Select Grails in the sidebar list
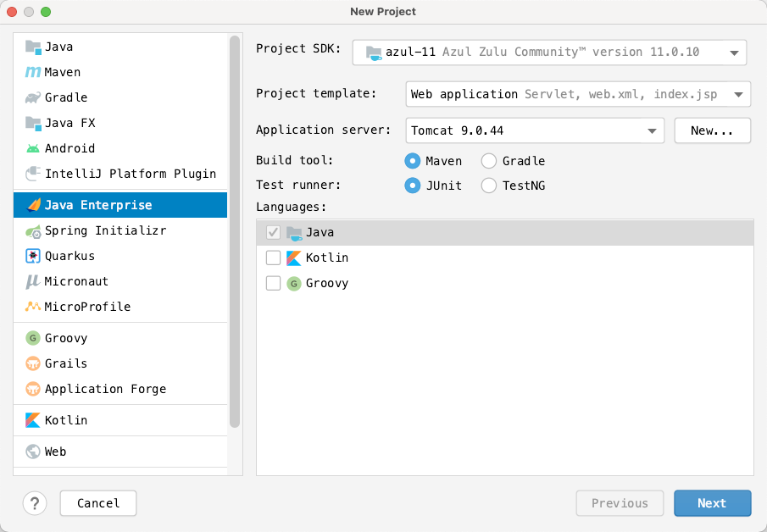 coord(120,363)
